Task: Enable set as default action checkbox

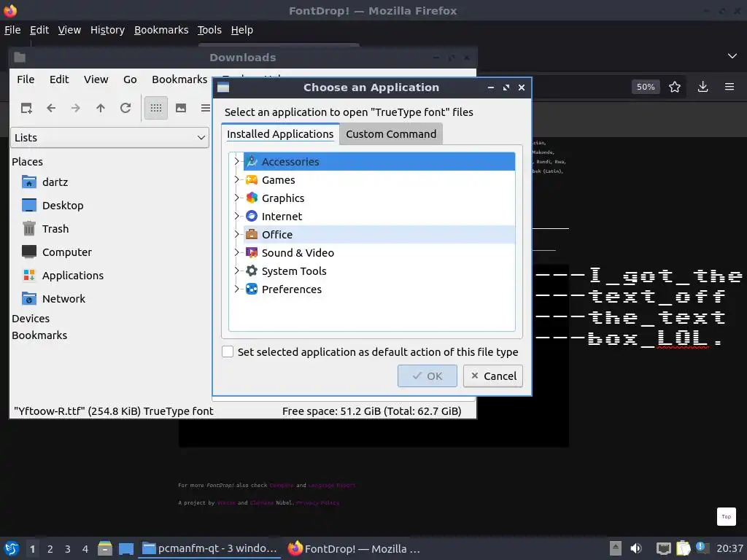Action: click(x=228, y=351)
